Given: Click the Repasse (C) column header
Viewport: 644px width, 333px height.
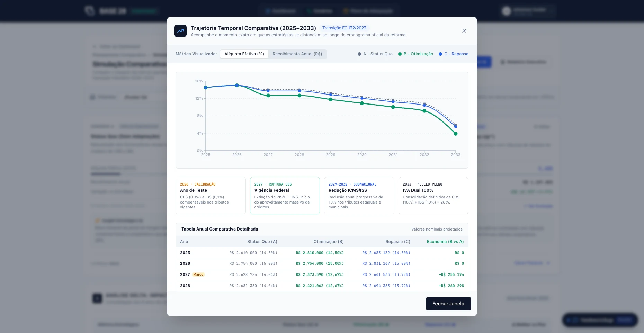Looking at the screenshot, I should pos(398,242).
